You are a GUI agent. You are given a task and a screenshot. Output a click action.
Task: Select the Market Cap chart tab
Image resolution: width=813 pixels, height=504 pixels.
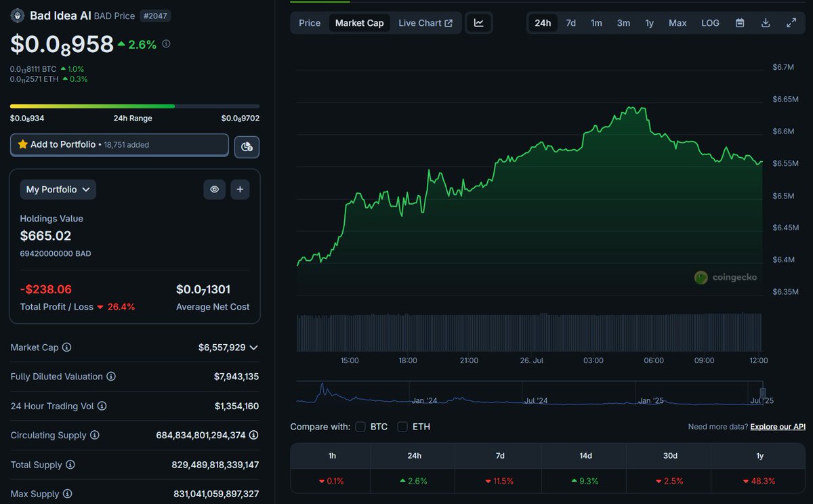(359, 23)
